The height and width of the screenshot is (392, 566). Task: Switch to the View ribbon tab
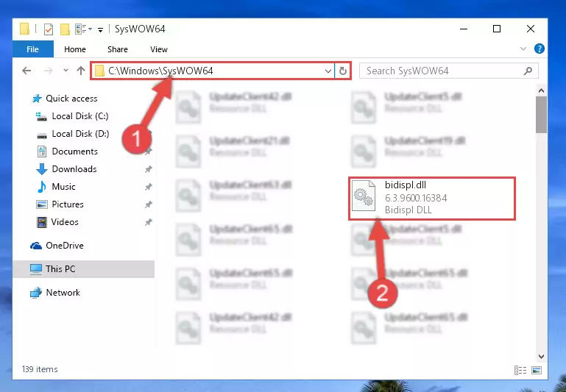[x=159, y=49]
